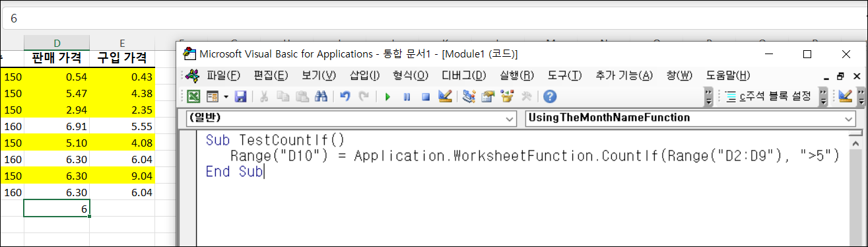Click the VBA system menu icon left of 파일

point(192,75)
